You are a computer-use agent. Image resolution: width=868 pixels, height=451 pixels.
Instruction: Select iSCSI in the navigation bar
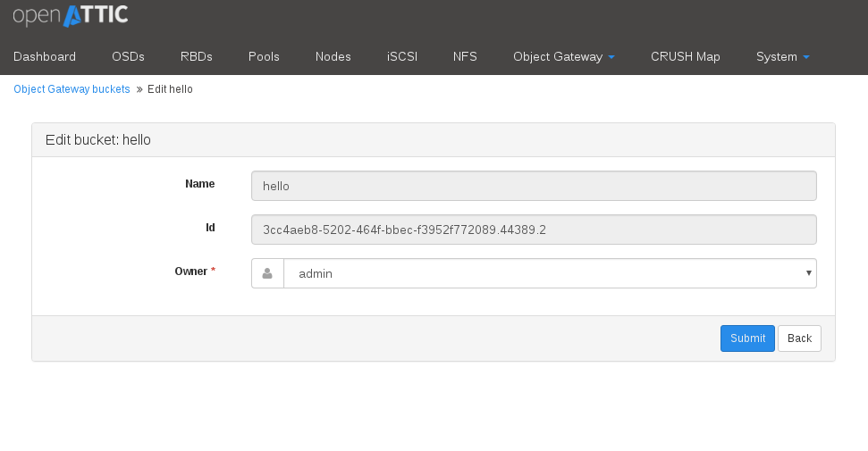tap(402, 56)
